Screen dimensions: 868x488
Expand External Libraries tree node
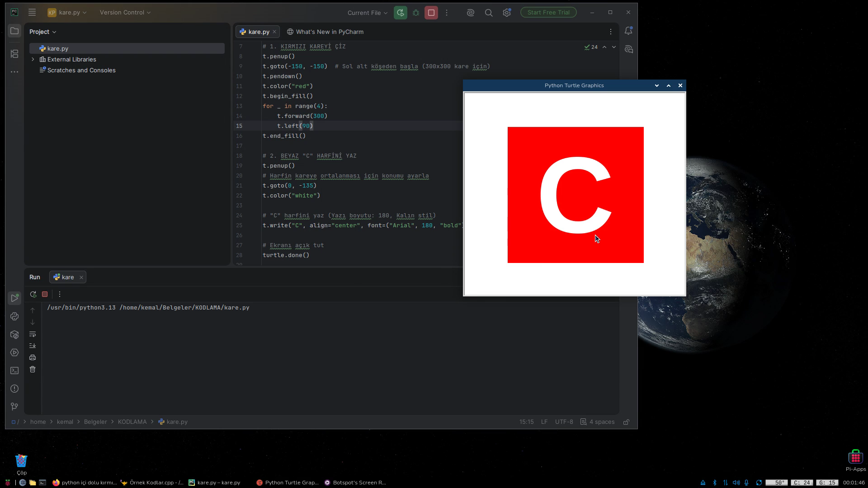(33, 59)
